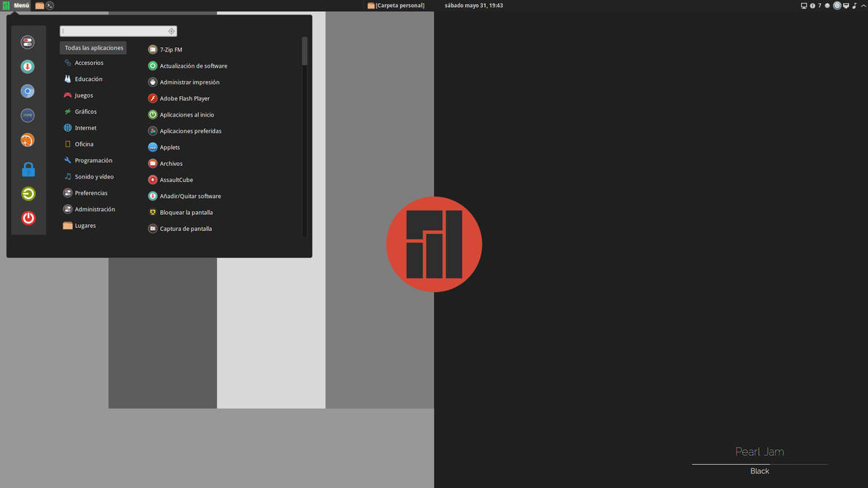Click the green Aplicaciones al inicio icon
This screenshot has height=488, width=868.
tap(153, 114)
